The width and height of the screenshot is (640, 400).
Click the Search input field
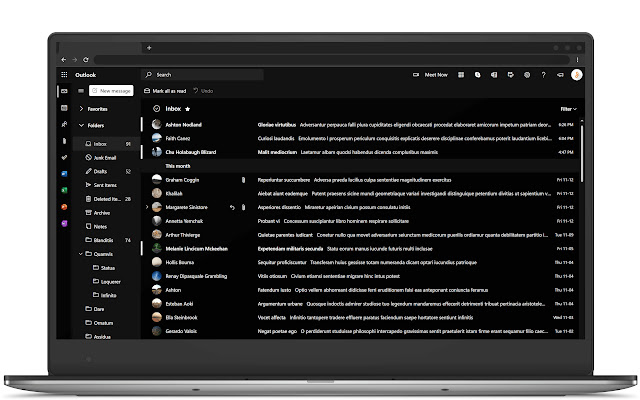202,75
